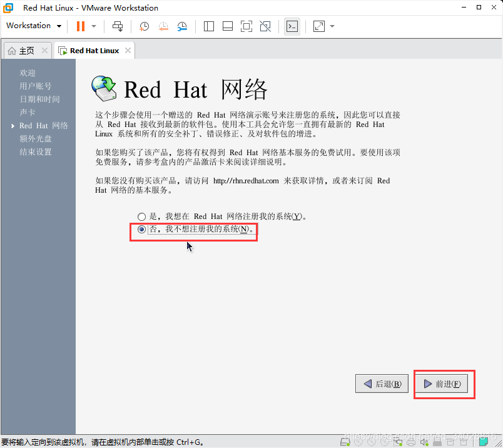Take a snapshot of the virtual machine
The image size is (503, 448).
pos(143,26)
